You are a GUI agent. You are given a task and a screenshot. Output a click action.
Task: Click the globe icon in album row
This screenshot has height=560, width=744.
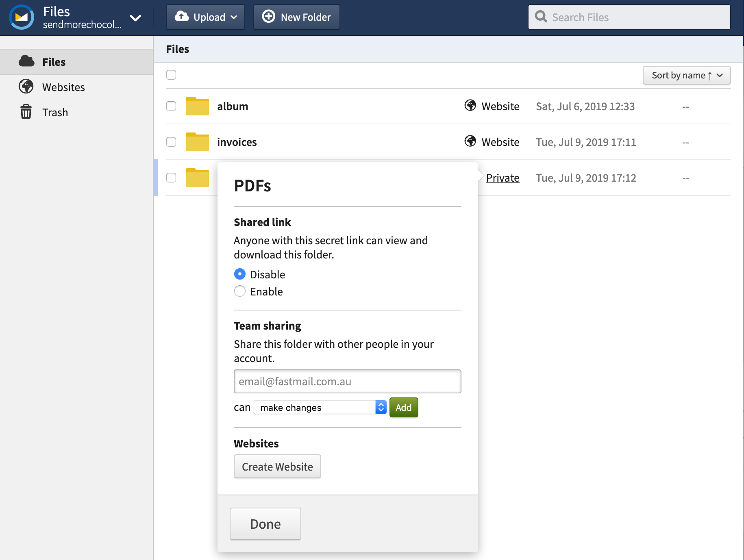[470, 105]
